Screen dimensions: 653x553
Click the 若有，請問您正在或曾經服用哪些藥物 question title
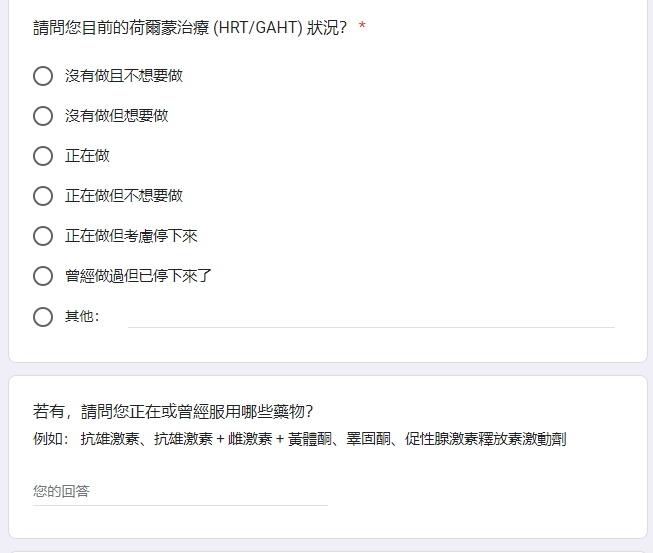(x=173, y=411)
